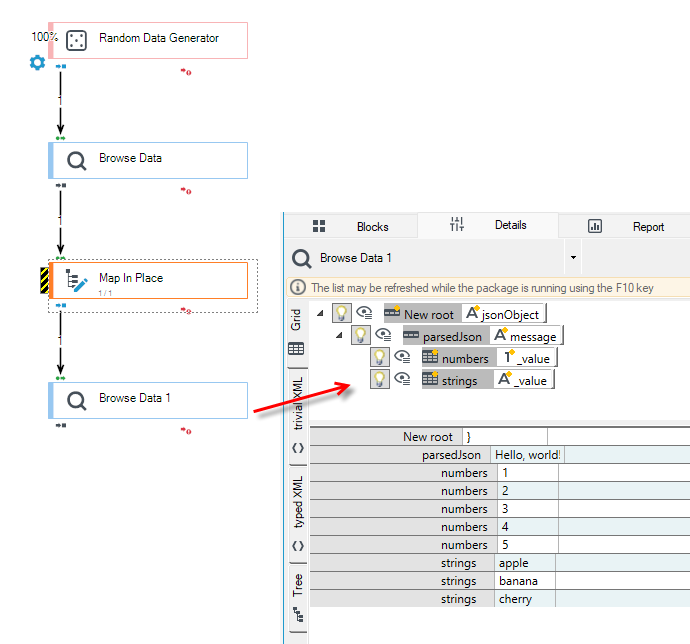Click the typed XML brackets icon
This screenshot has width=690, height=644.
tap(298, 546)
